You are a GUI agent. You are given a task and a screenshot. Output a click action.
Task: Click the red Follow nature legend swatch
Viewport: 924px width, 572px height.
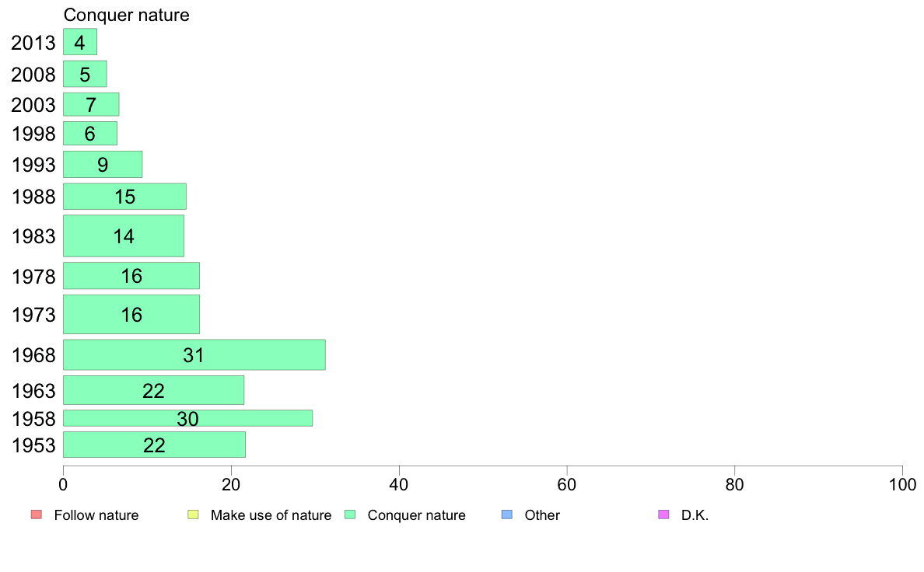36,514
